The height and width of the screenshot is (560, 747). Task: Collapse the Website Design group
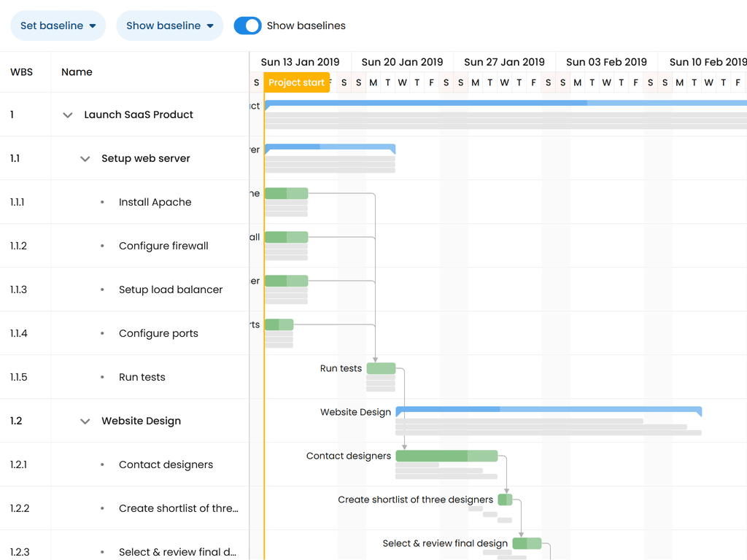(x=85, y=421)
